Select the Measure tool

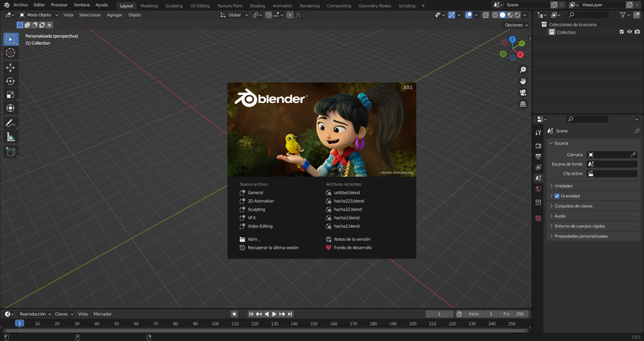(10, 137)
